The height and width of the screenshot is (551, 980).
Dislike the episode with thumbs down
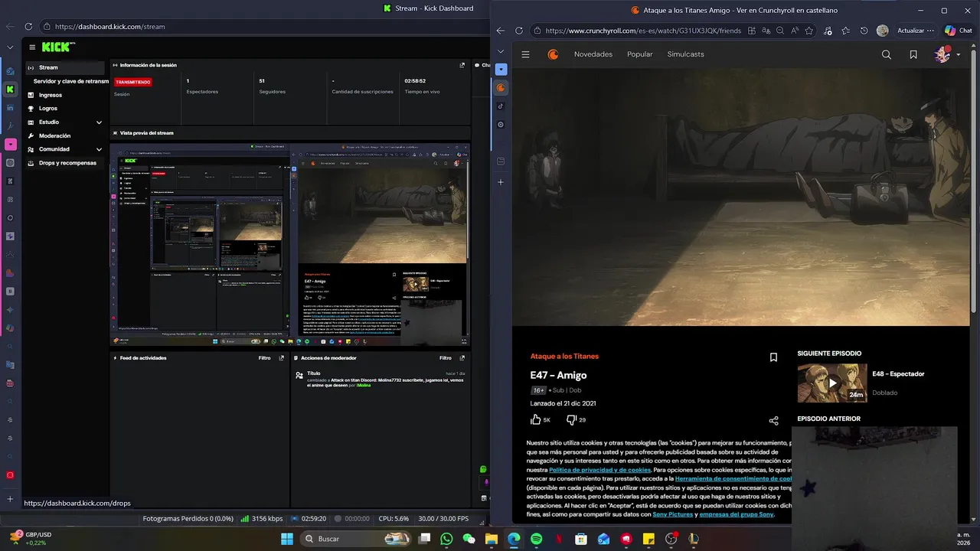point(571,419)
